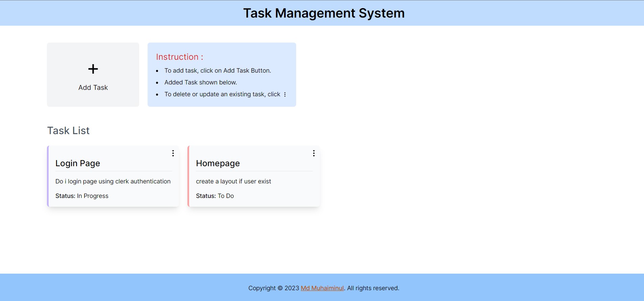Click the 'Copyright © 2023' footer text

click(274, 288)
